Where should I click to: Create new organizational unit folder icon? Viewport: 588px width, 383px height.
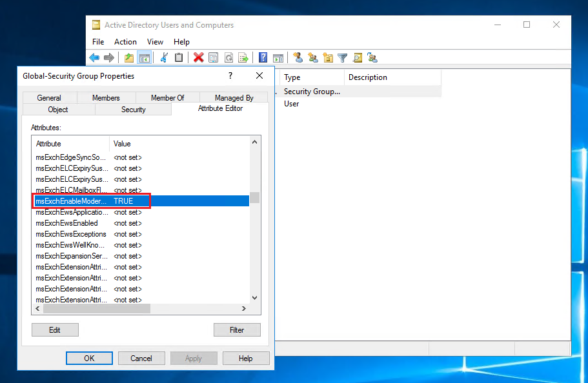[x=328, y=57]
